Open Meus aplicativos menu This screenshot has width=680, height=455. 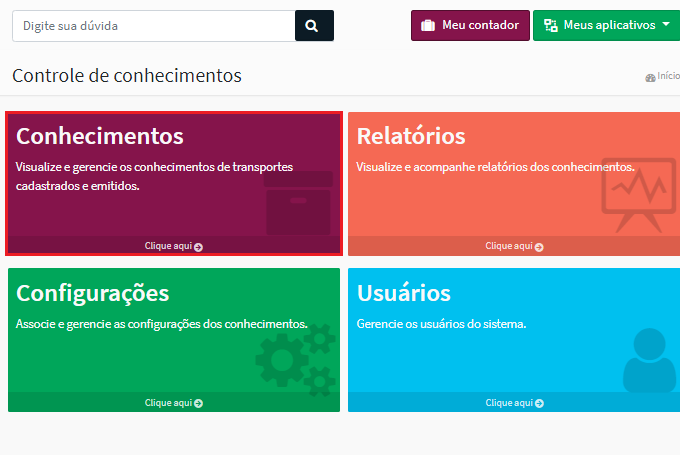click(606, 26)
